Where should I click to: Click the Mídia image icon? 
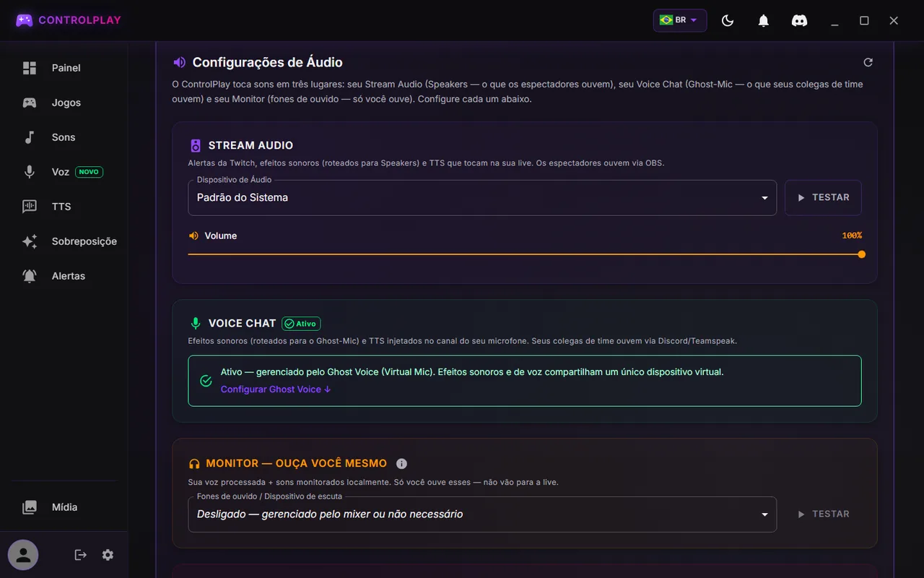click(30, 507)
